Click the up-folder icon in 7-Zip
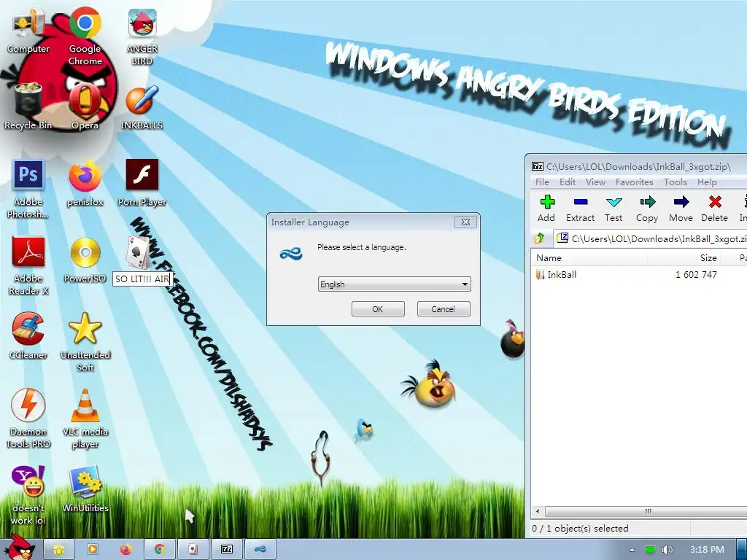 tap(540, 238)
